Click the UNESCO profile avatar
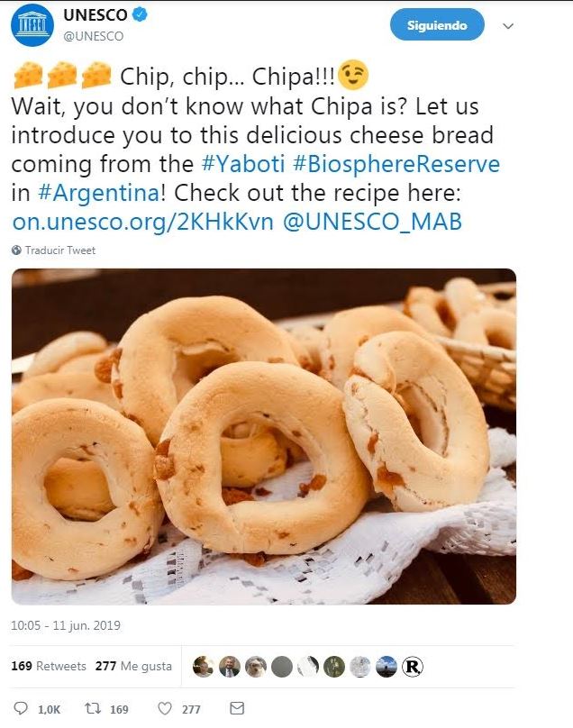 pyautogui.click(x=33, y=24)
